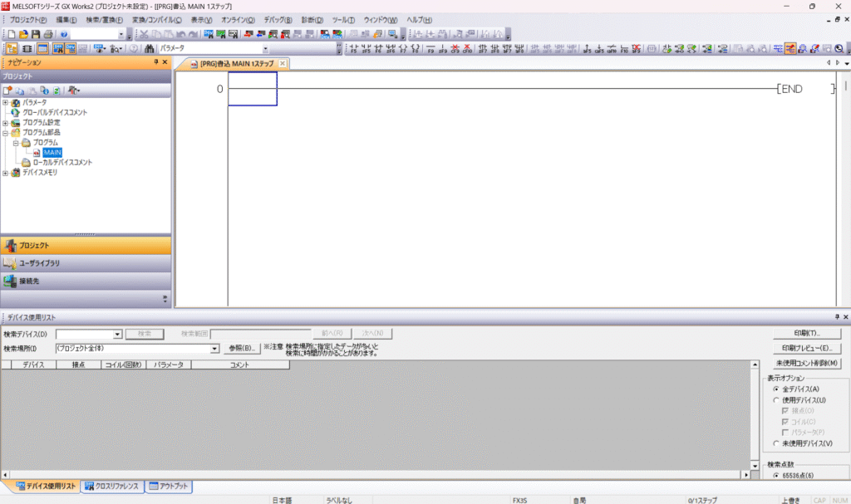Click the pin icon on navigation panel

(x=155, y=62)
